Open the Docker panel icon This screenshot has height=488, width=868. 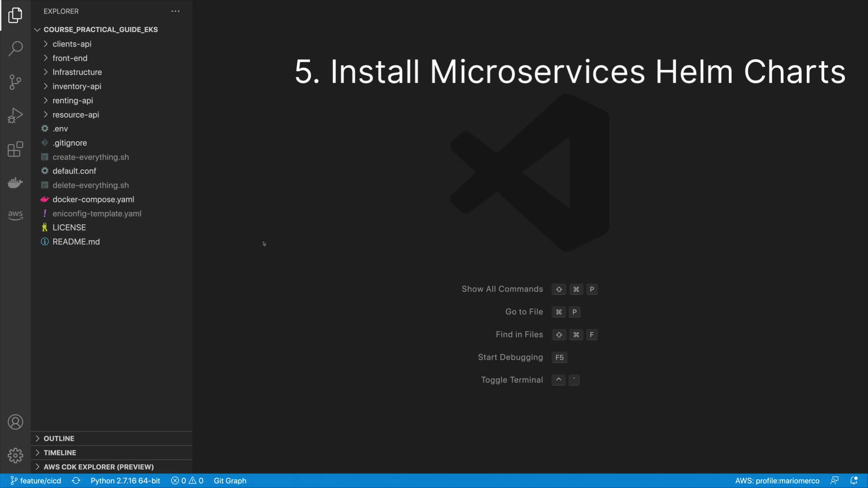pos(15,183)
